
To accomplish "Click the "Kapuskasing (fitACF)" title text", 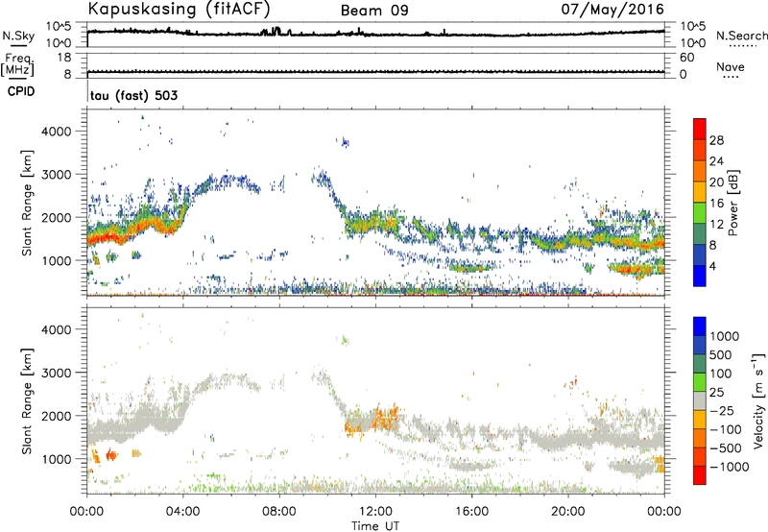I will (179, 9).
